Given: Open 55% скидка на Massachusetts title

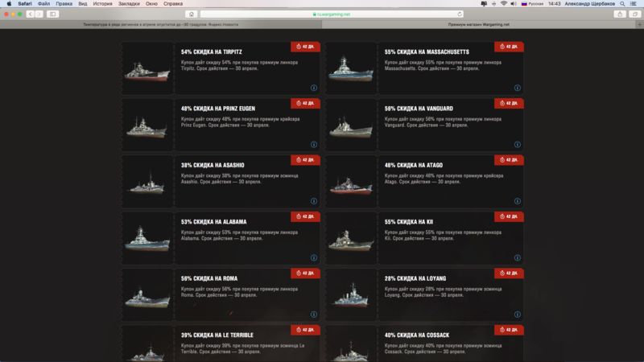Looking at the screenshot, I should point(427,52).
